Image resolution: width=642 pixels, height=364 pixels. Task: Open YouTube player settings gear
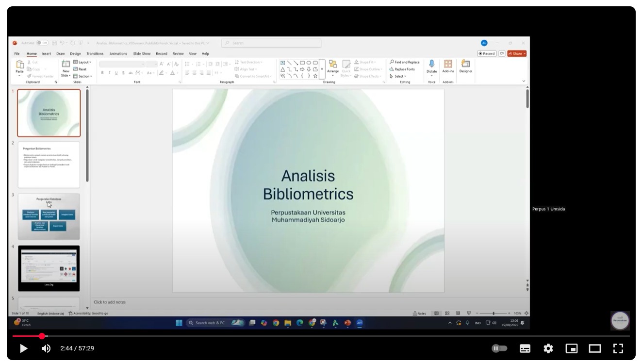[548, 348]
